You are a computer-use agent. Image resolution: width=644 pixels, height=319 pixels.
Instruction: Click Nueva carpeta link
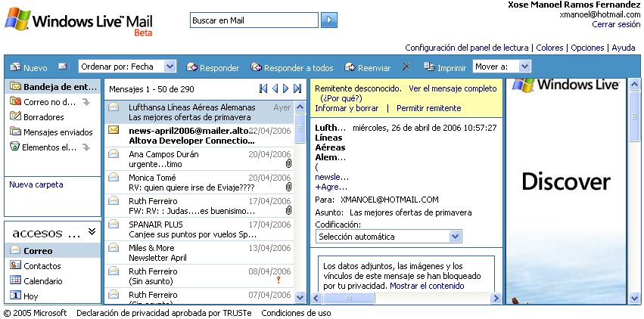tap(36, 184)
